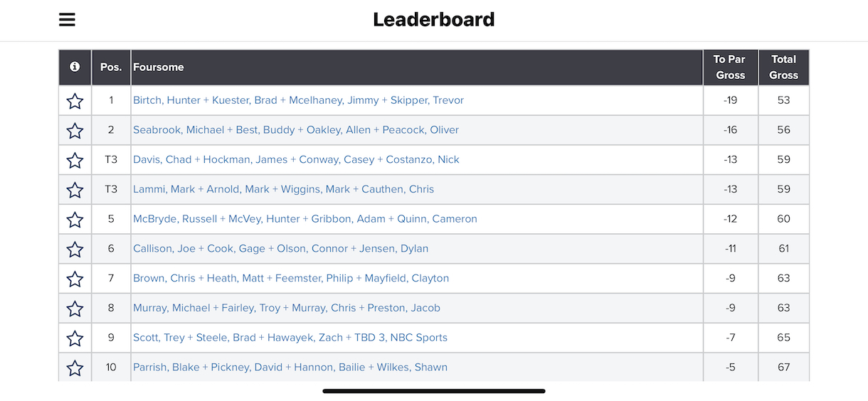
Task: Star the Seabrook, Michael foursome
Action: pos(75,131)
